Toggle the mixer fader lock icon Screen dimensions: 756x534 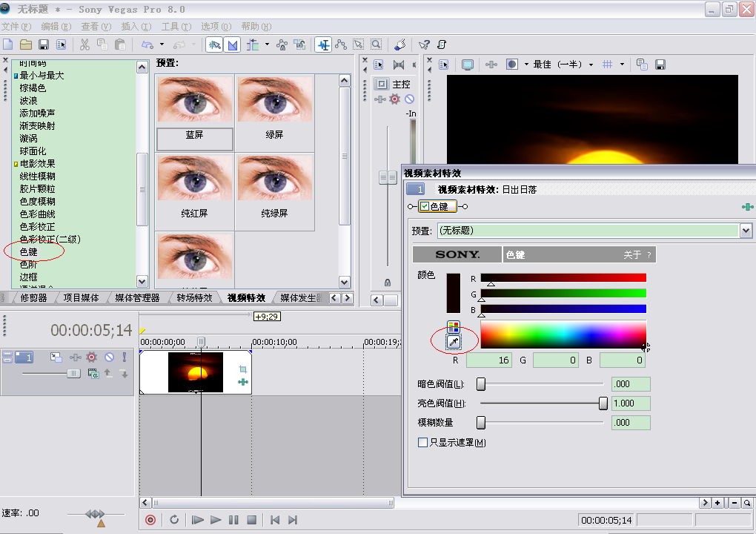pos(388,282)
